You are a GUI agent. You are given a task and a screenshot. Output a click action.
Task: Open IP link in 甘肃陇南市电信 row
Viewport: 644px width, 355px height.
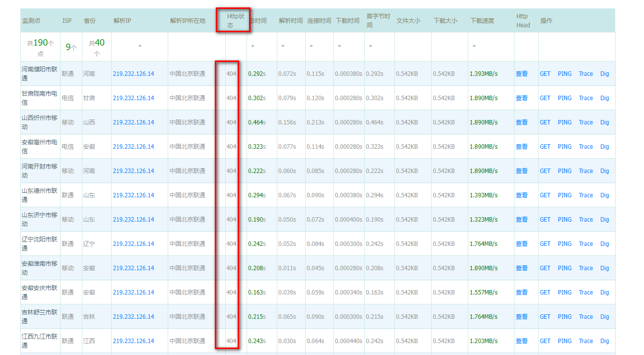coord(133,98)
